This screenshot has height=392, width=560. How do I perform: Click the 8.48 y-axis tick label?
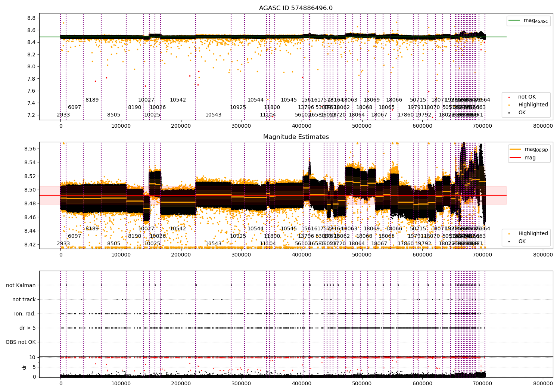click(x=30, y=203)
